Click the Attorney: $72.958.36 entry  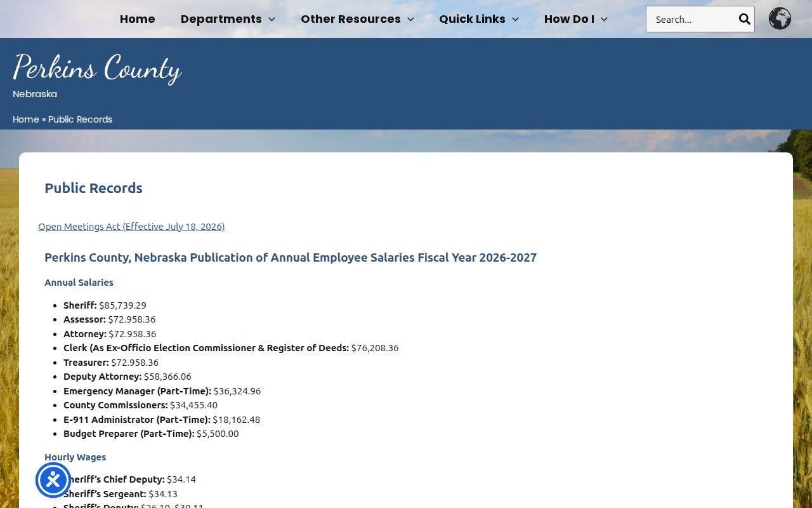pyautogui.click(x=110, y=334)
